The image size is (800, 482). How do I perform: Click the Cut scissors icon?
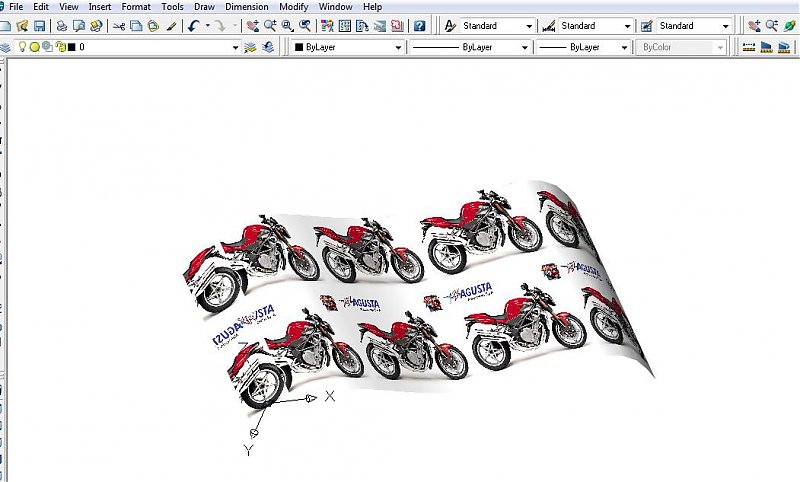(119, 26)
